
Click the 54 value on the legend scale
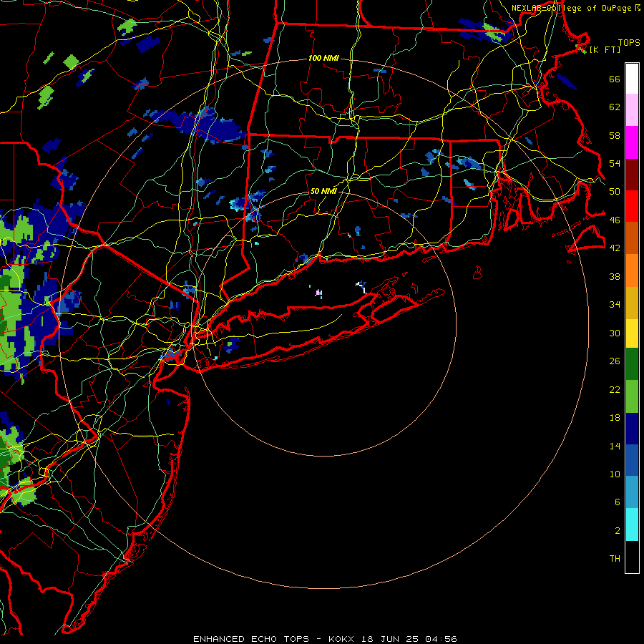coord(615,164)
